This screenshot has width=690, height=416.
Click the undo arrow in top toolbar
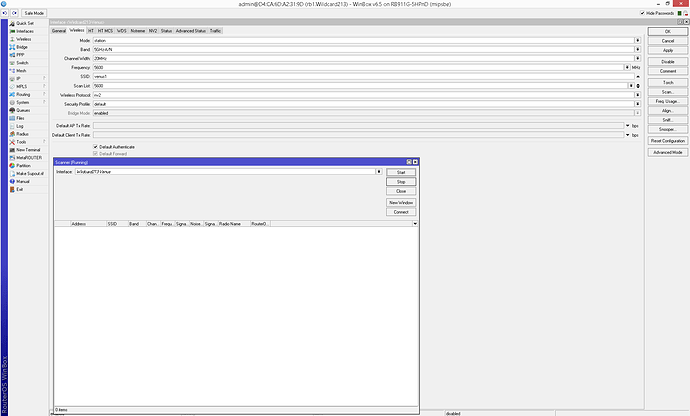coord(5,12)
